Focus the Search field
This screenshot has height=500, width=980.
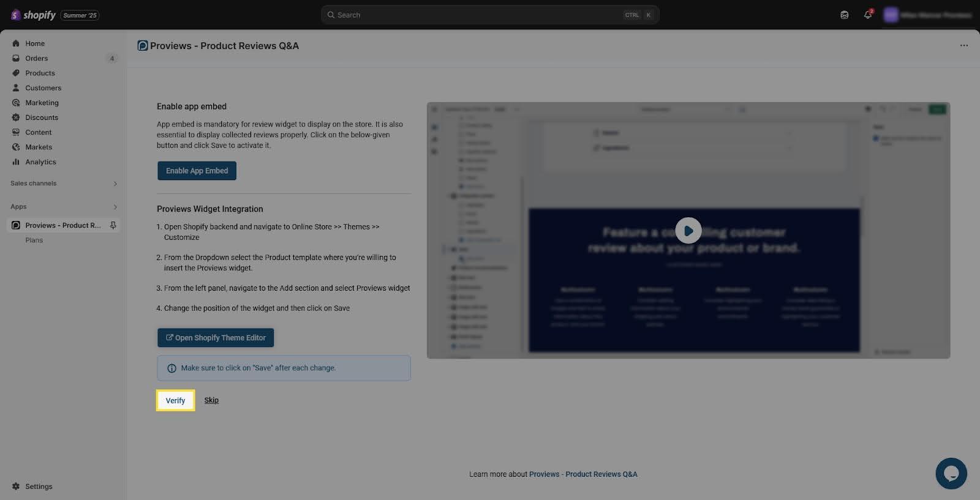pos(478,15)
